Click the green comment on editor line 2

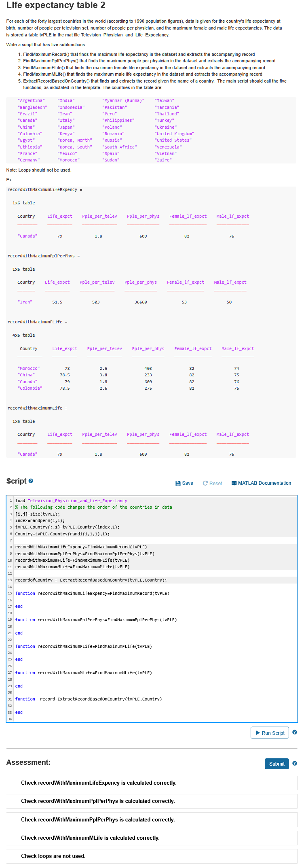click(x=93, y=507)
